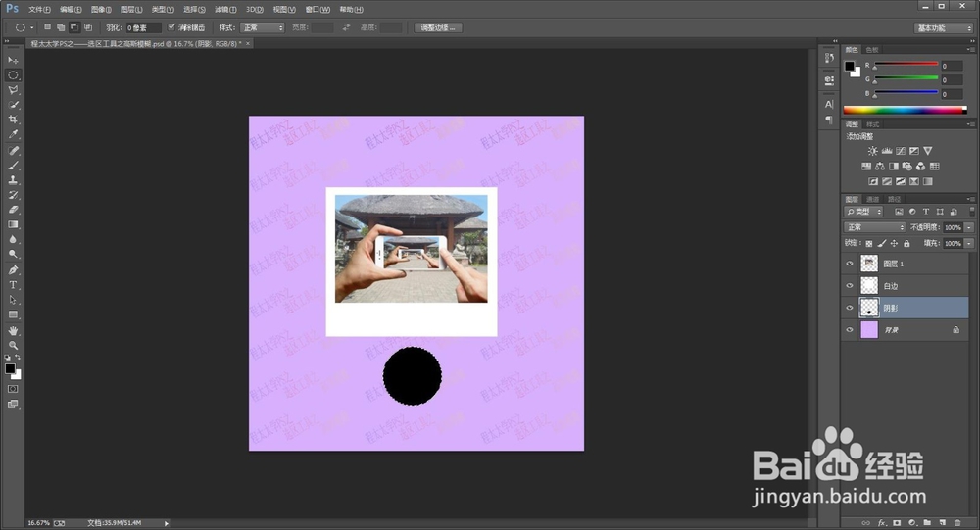Open the 选择 menu
The width and height of the screenshot is (980, 530).
tap(194, 10)
